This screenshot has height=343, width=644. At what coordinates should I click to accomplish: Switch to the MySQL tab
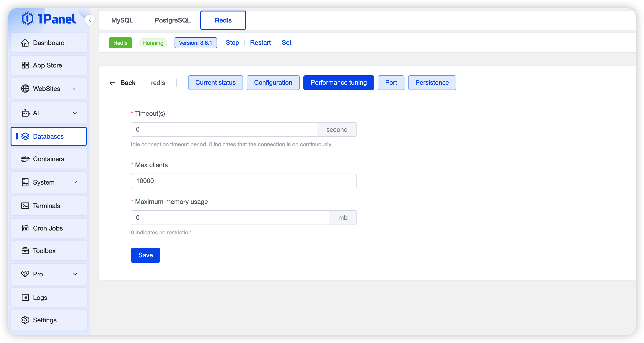click(122, 20)
